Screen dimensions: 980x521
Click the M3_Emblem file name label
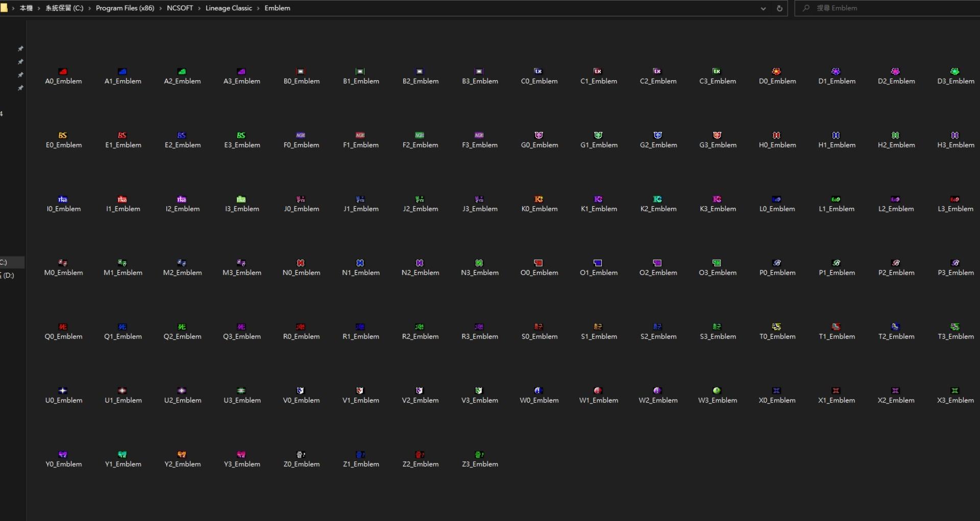[242, 273]
